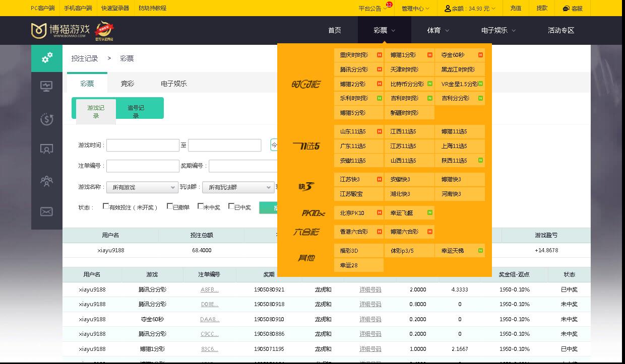
Task: Open the 所有游戏 dropdown
Action: tap(142, 187)
